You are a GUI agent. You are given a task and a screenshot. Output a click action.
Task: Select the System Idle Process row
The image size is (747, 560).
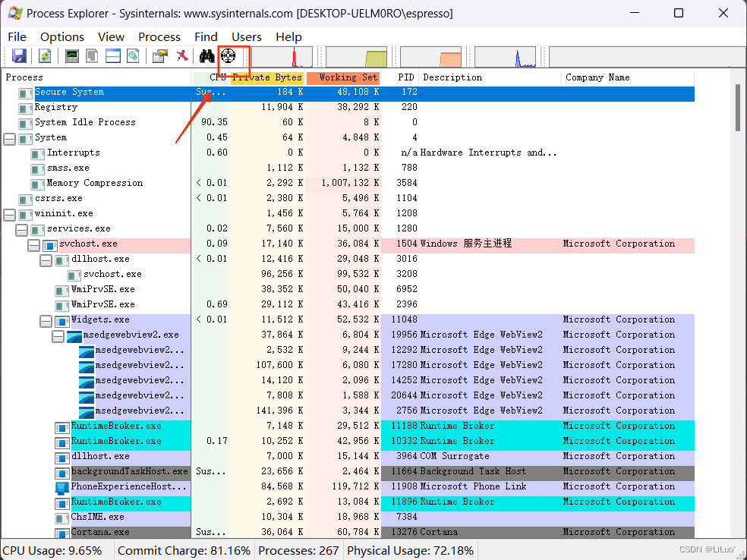tap(348, 122)
